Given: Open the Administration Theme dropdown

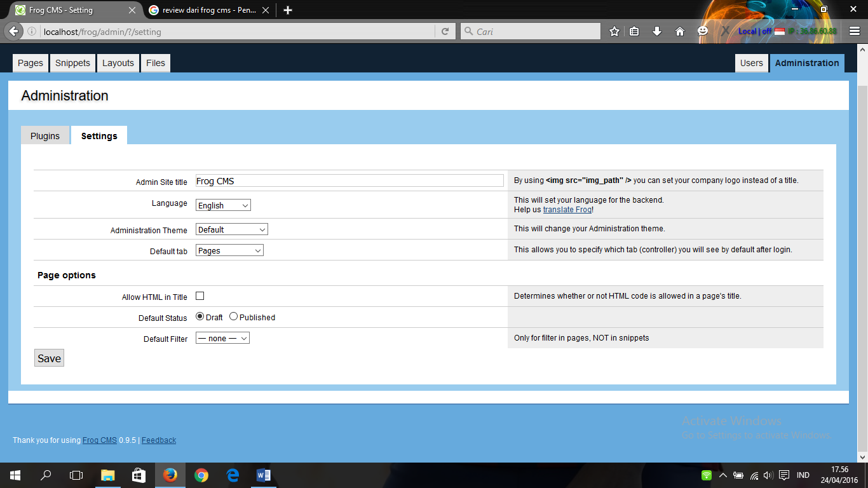Looking at the screenshot, I should 232,229.
